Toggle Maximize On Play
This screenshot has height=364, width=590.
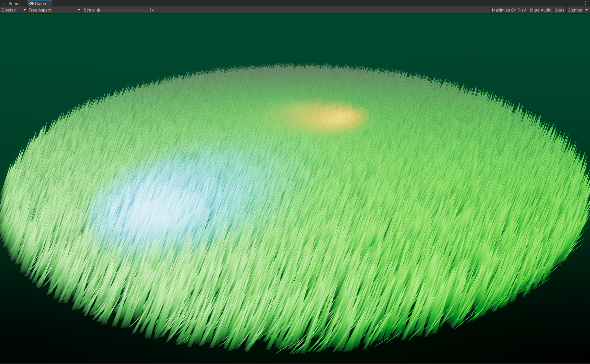(x=509, y=10)
